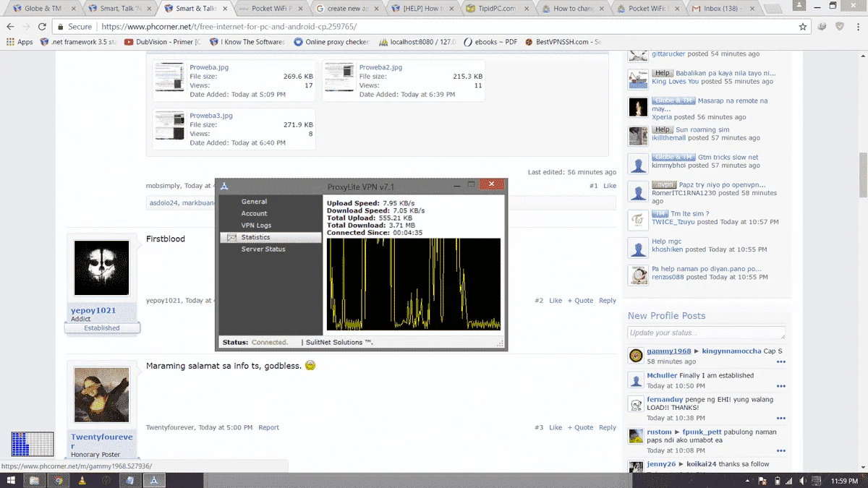This screenshot has height=488, width=868.
Task: Open King Loves You profile link
Action: pos(676,82)
